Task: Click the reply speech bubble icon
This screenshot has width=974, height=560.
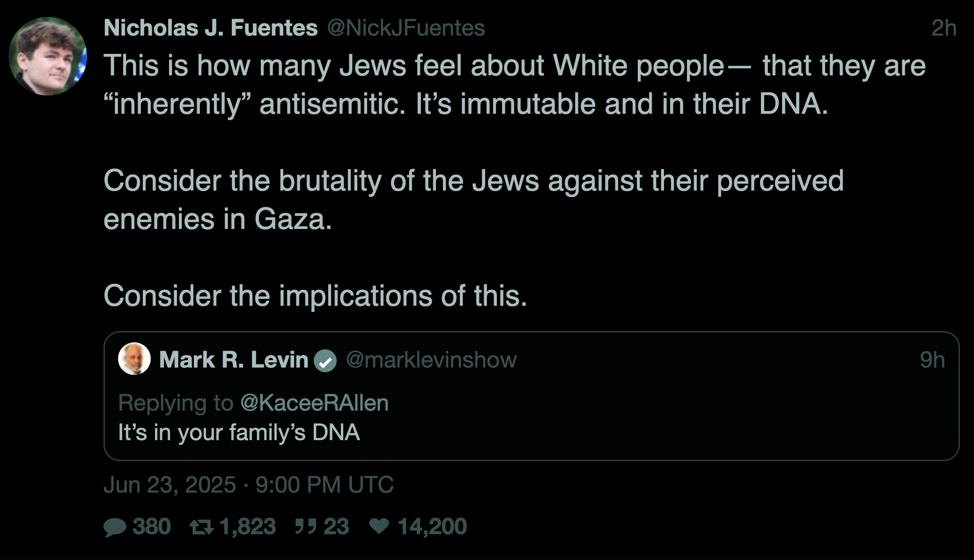Action: [x=115, y=527]
